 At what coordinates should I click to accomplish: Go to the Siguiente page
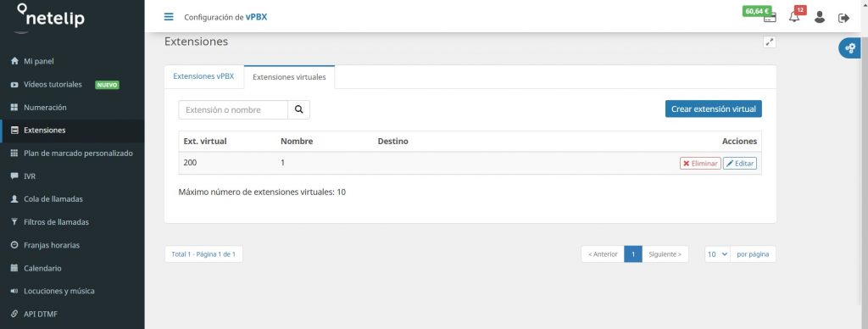click(x=665, y=254)
